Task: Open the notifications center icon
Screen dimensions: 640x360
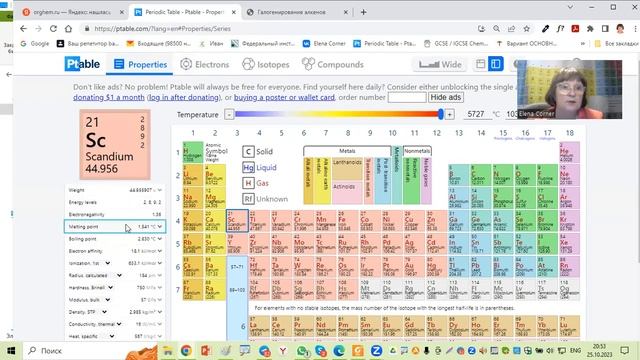Action: [x=624, y=351]
